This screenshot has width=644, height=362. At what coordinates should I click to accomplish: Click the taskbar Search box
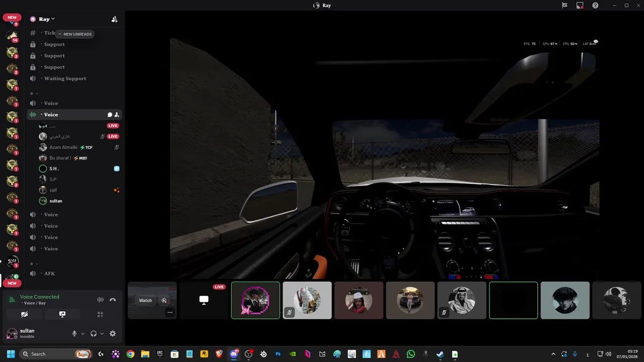[57, 354]
